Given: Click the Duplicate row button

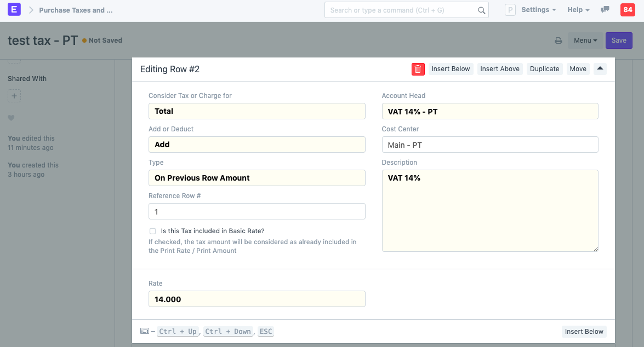Looking at the screenshot, I should [544, 69].
